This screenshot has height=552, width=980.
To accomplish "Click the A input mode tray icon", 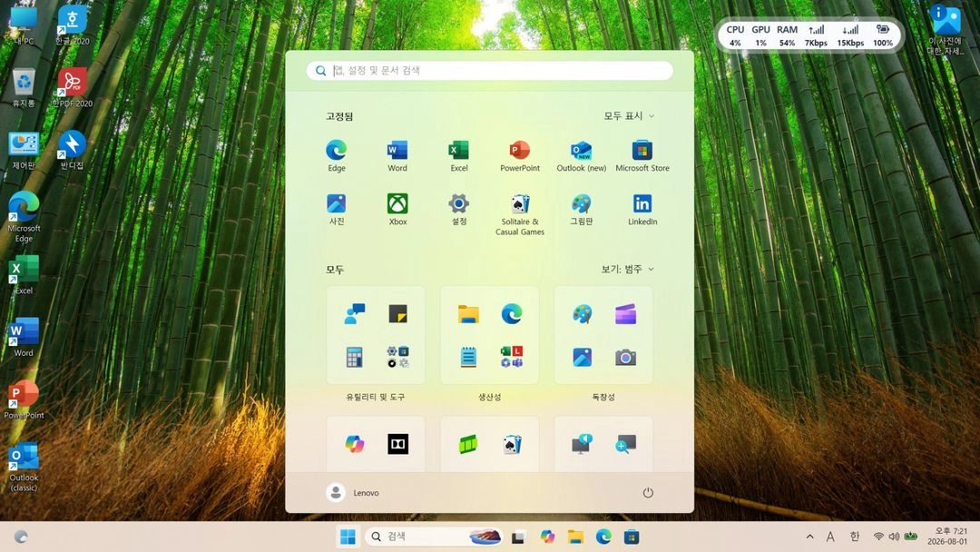I will 830,537.
